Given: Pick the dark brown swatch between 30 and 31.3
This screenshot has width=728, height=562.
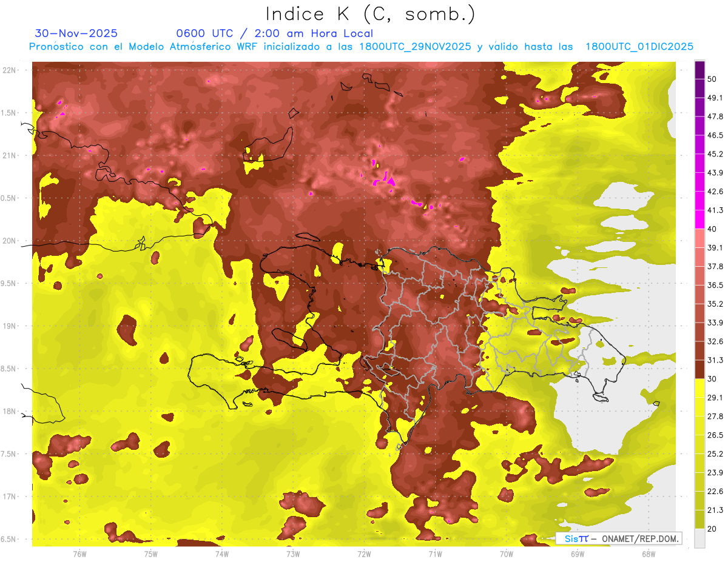Looking at the screenshot, I should click(x=699, y=369).
